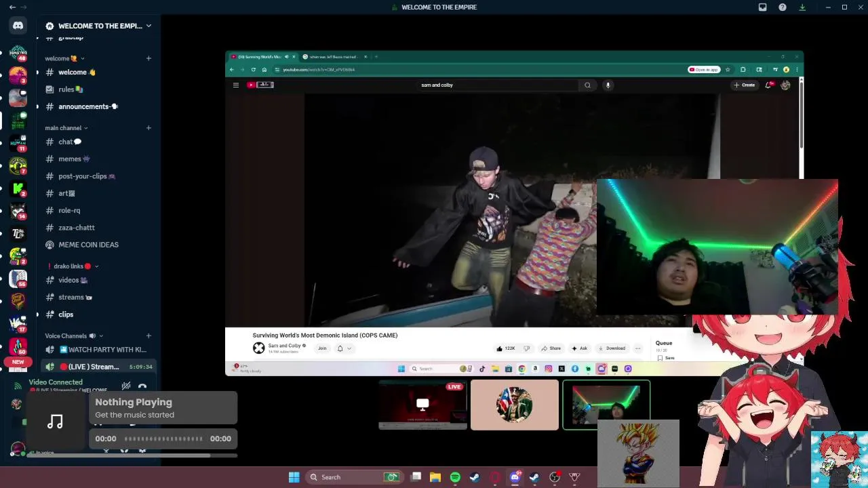868x488 pixels.
Task: Open the memes channel
Action: coord(98,159)
